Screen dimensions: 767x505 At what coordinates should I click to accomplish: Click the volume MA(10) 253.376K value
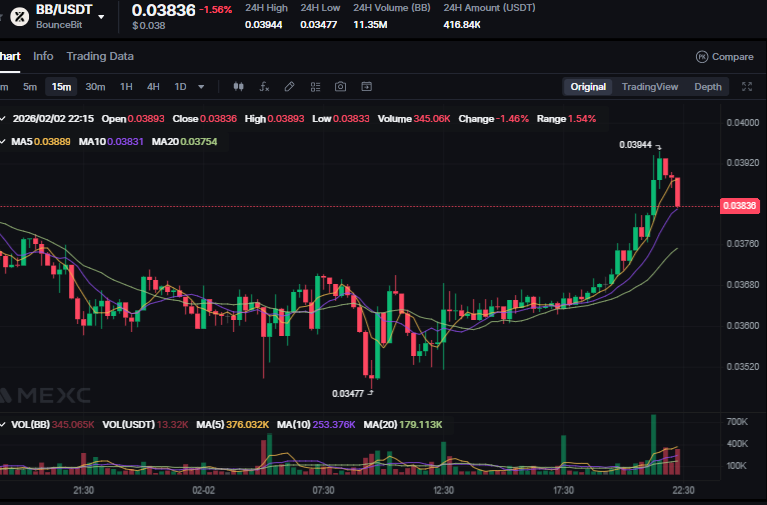(x=334, y=425)
